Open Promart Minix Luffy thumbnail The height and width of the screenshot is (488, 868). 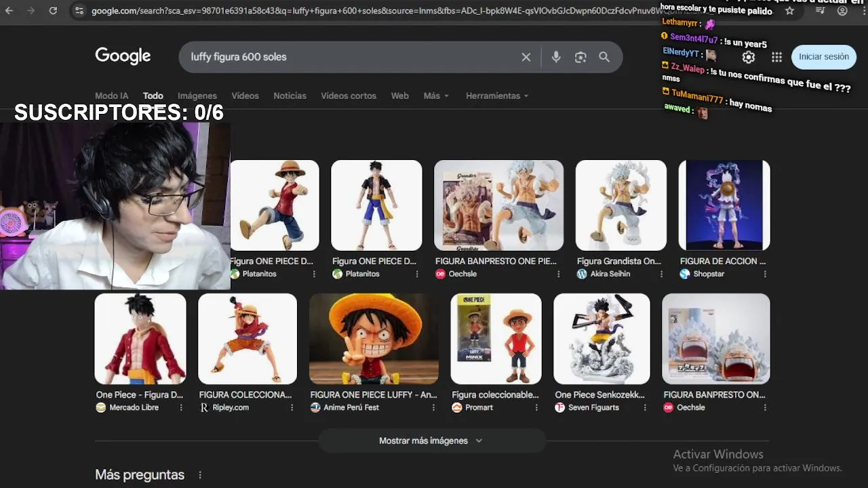(x=496, y=339)
